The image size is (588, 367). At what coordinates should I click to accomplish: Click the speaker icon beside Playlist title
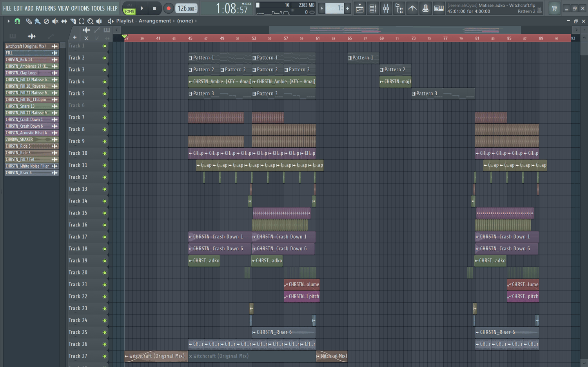[111, 21]
